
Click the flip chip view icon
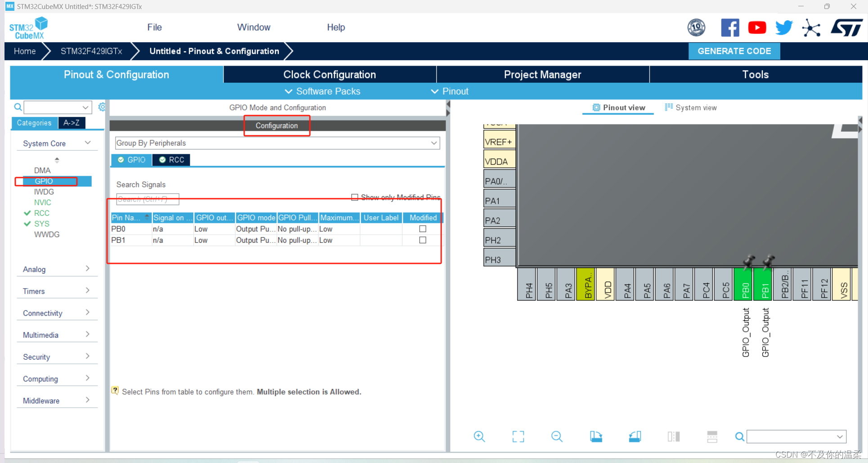pos(674,436)
